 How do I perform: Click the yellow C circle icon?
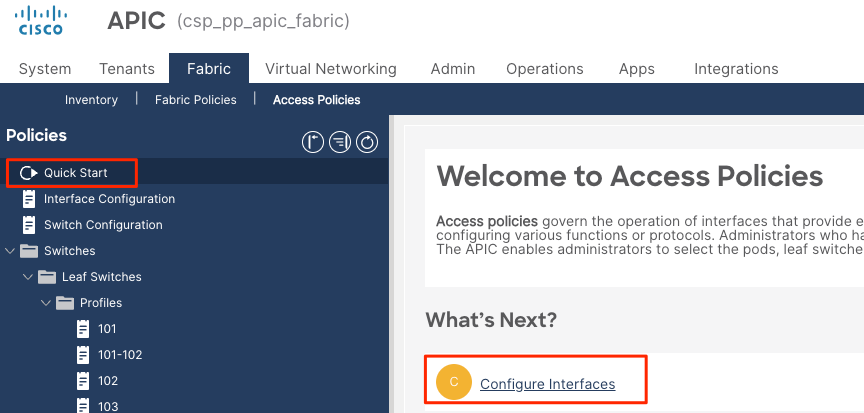tap(453, 382)
